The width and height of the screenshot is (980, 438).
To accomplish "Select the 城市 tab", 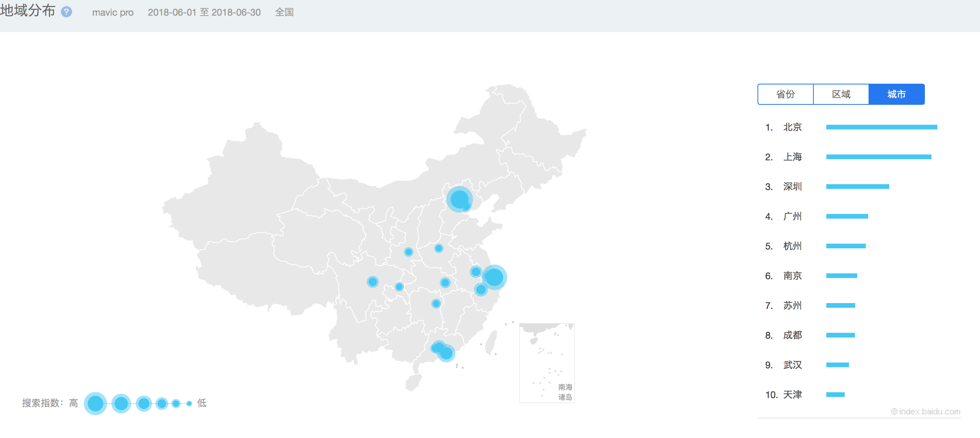I will point(896,94).
